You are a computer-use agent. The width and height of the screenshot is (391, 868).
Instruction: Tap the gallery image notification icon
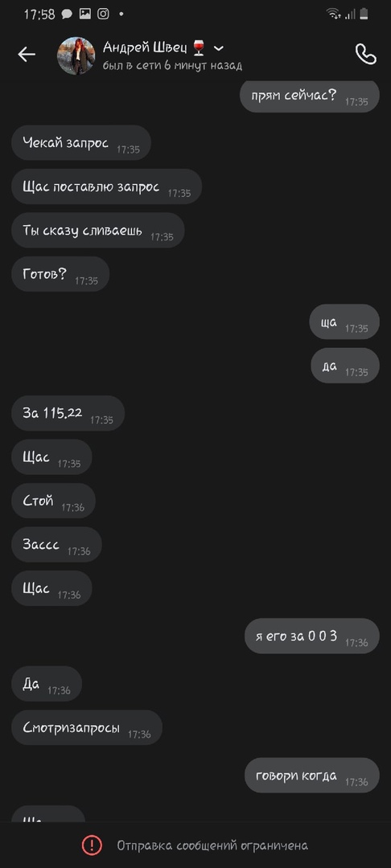tap(84, 14)
